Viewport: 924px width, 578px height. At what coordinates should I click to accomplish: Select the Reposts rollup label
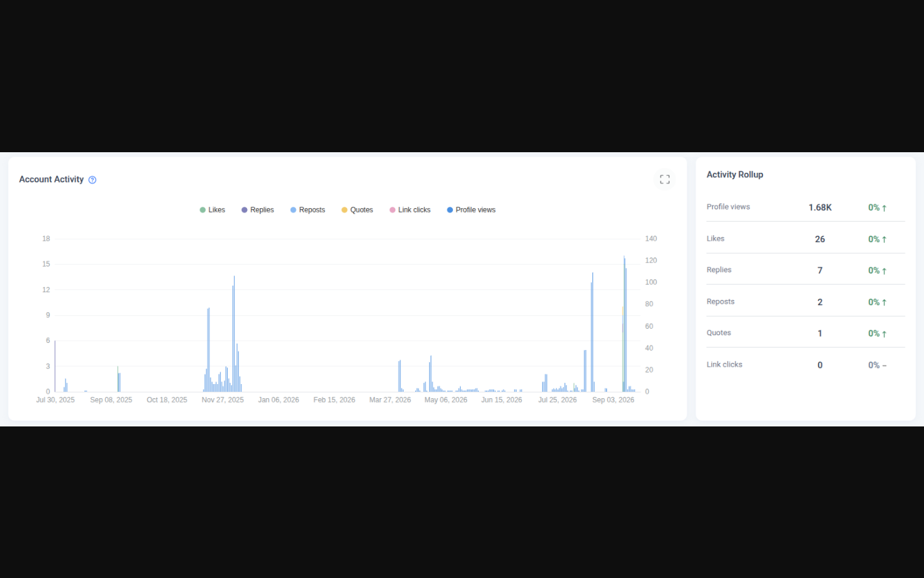tap(721, 301)
